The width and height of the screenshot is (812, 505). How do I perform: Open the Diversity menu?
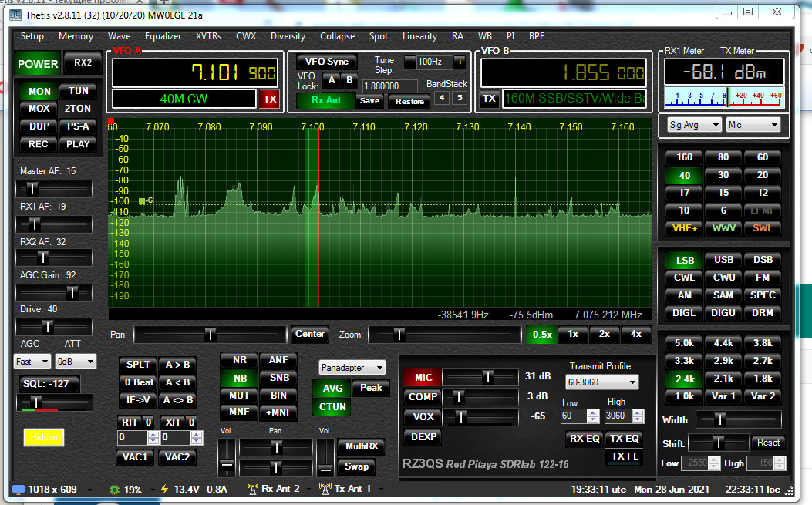[x=288, y=36]
